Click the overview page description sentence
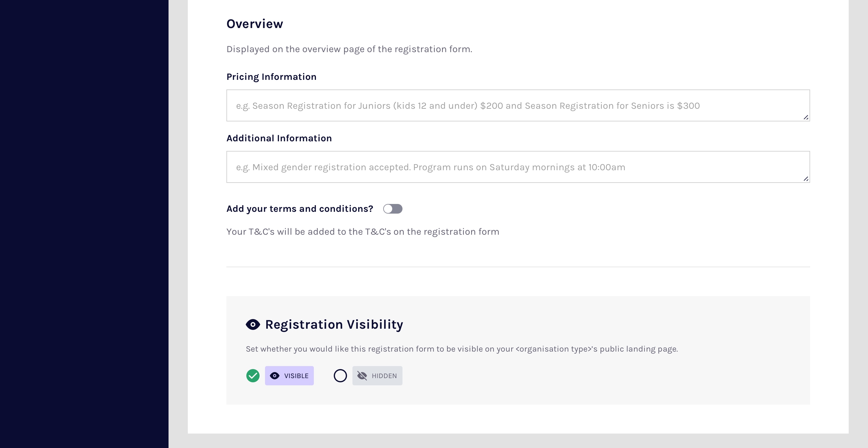The width and height of the screenshot is (868, 448). 349,49
